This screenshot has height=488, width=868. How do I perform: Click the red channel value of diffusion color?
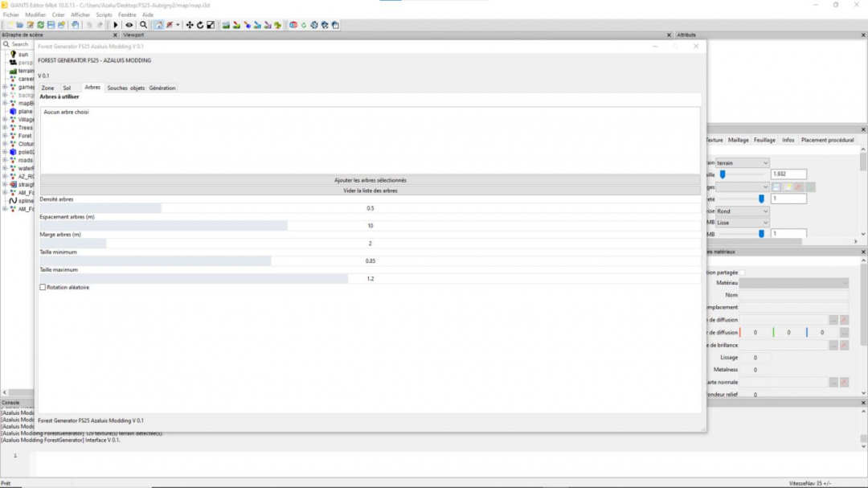coord(755,333)
